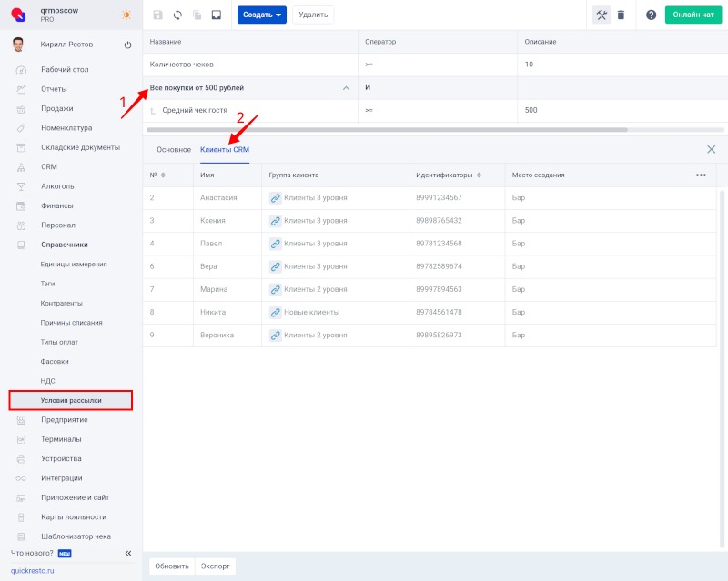Screen dimensions: 728x581
Task: Open the Создать dropdown button
Action: point(262,15)
